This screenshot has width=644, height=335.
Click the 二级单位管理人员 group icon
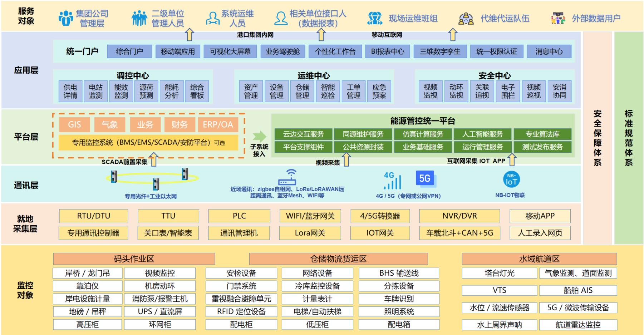[x=139, y=18]
